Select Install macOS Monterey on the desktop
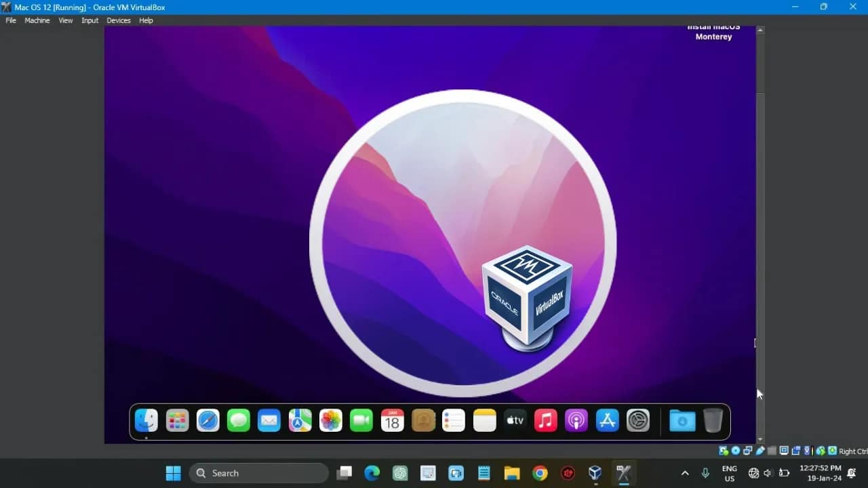This screenshot has width=868, height=488. point(713,32)
